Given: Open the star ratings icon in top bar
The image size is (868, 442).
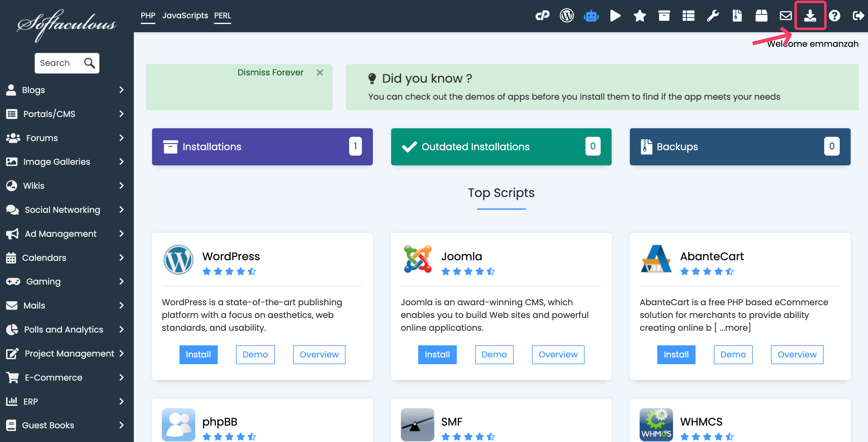Looking at the screenshot, I should (x=640, y=16).
